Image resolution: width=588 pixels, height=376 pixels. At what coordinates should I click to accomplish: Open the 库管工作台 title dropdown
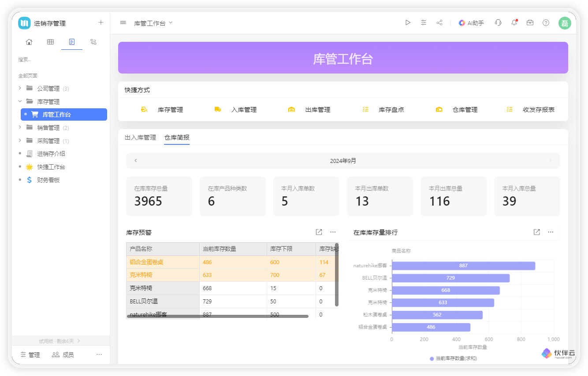(153, 23)
